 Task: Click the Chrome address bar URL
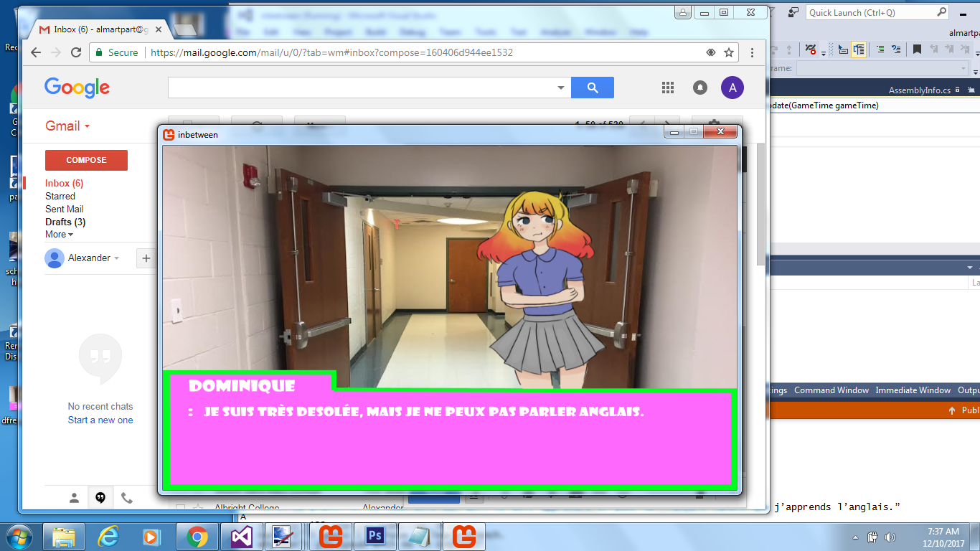pyautogui.click(x=331, y=52)
